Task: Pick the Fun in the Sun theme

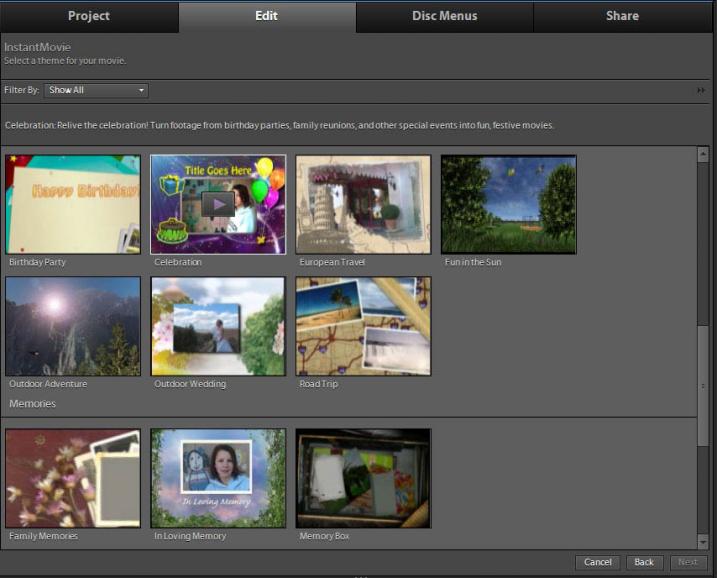Action: click(x=508, y=204)
